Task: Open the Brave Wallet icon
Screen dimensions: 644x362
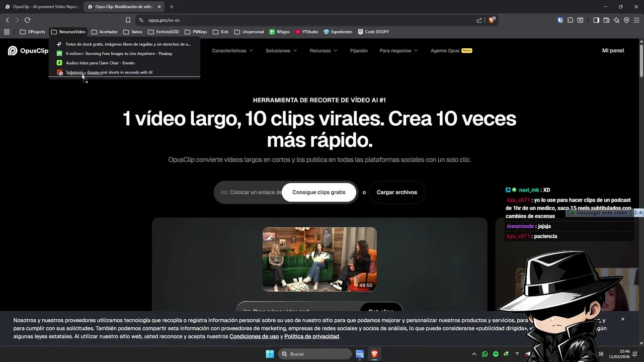Action: pos(606,20)
